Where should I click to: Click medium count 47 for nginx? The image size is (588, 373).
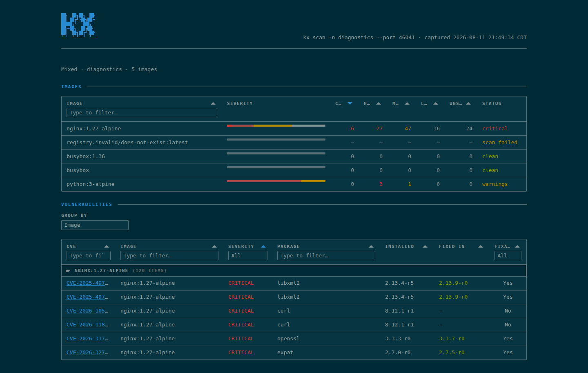tap(408, 129)
